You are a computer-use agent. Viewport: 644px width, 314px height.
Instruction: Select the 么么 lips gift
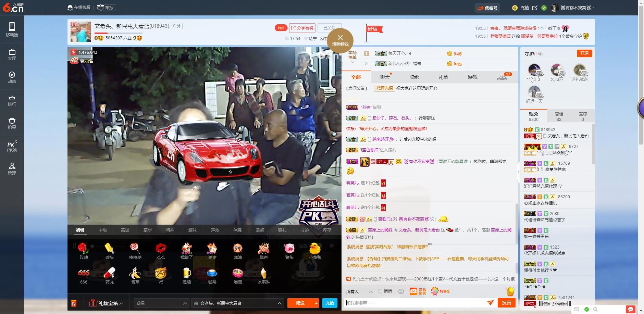(161, 251)
